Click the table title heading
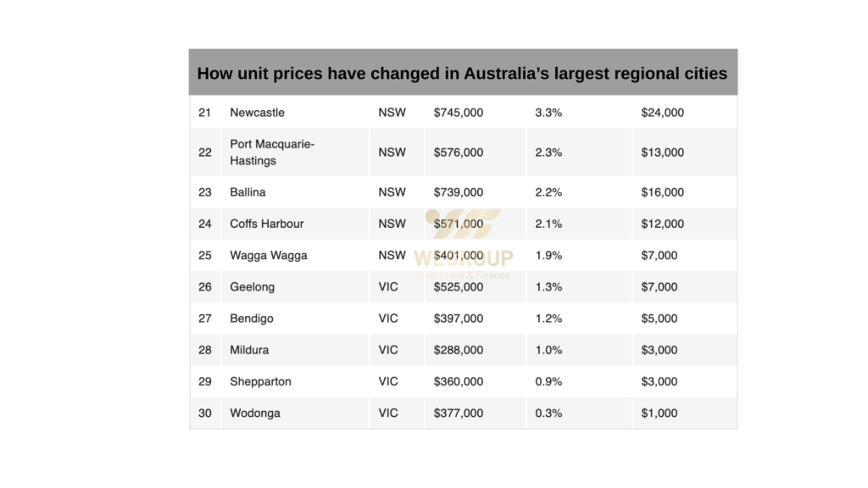Screen dimensions: 868x488 462,73
